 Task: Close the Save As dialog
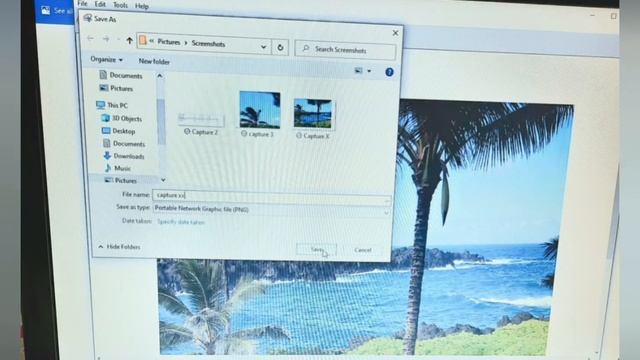coord(395,33)
